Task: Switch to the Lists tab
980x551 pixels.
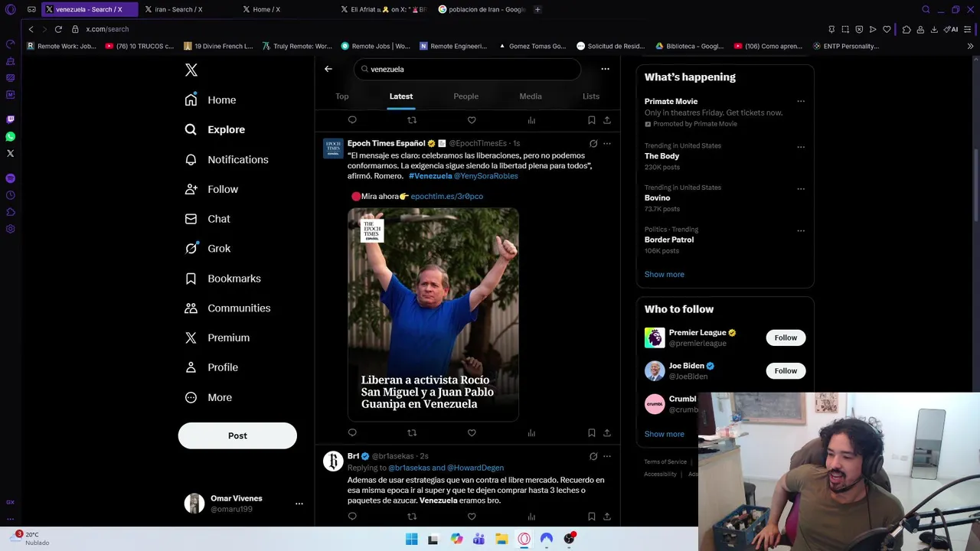Action: click(x=591, y=96)
